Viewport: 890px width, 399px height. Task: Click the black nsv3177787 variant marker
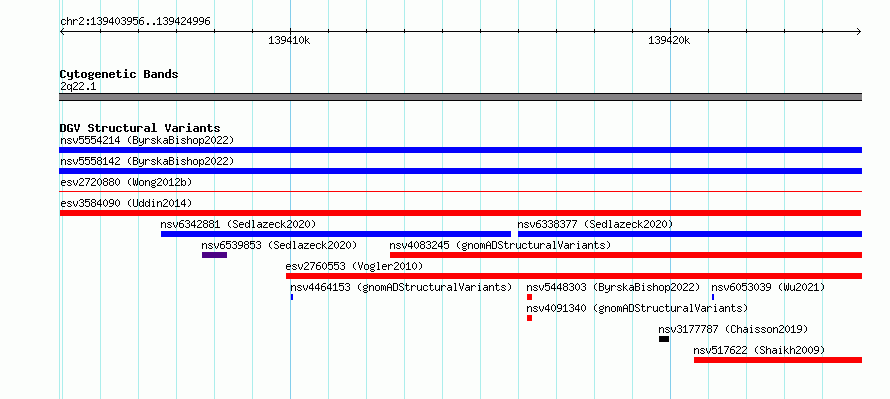click(664, 339)
